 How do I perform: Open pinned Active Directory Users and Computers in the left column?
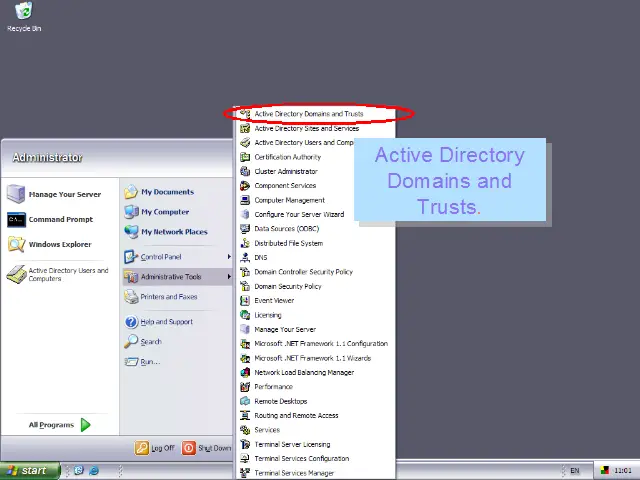60,274
